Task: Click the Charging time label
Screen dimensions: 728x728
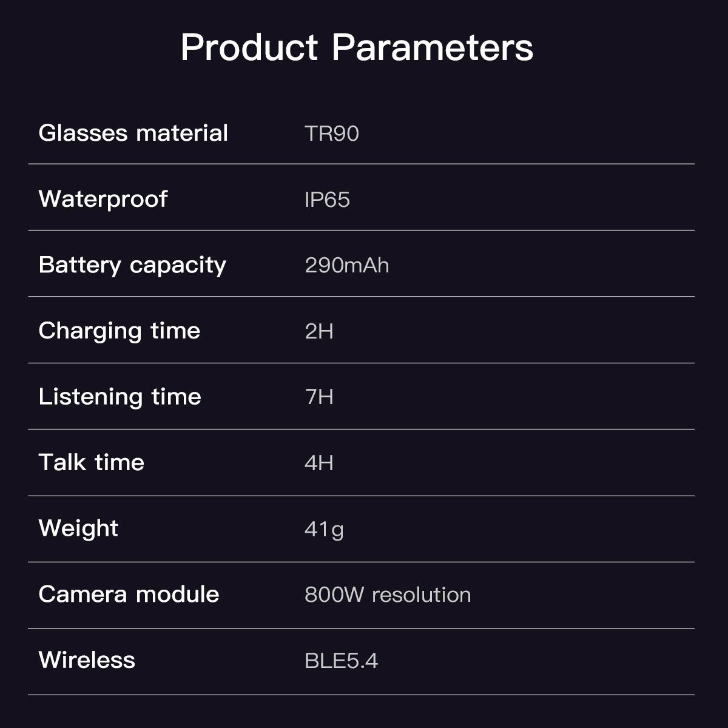Action: pos(119,331)
